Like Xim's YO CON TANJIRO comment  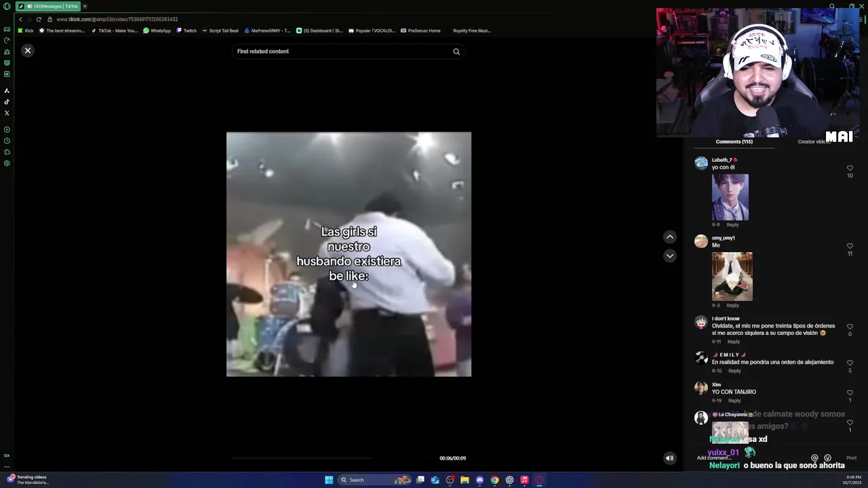(x=850, y=392)
